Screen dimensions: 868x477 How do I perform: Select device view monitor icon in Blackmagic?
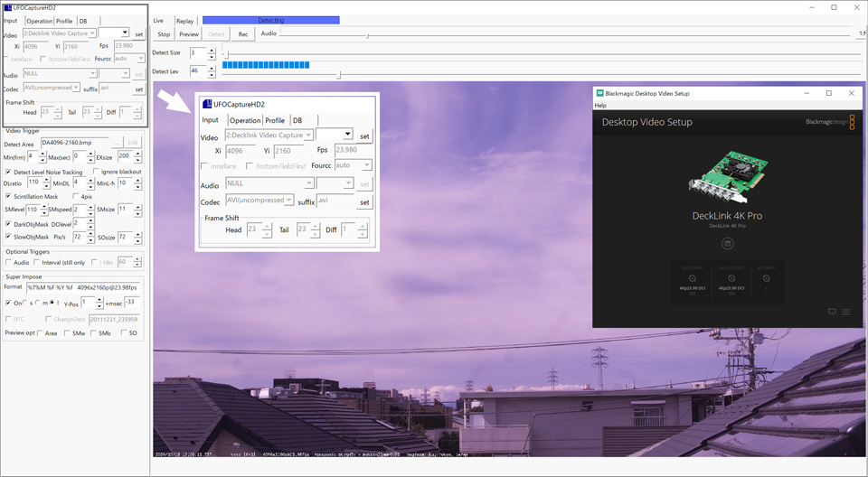pos(832,312)
